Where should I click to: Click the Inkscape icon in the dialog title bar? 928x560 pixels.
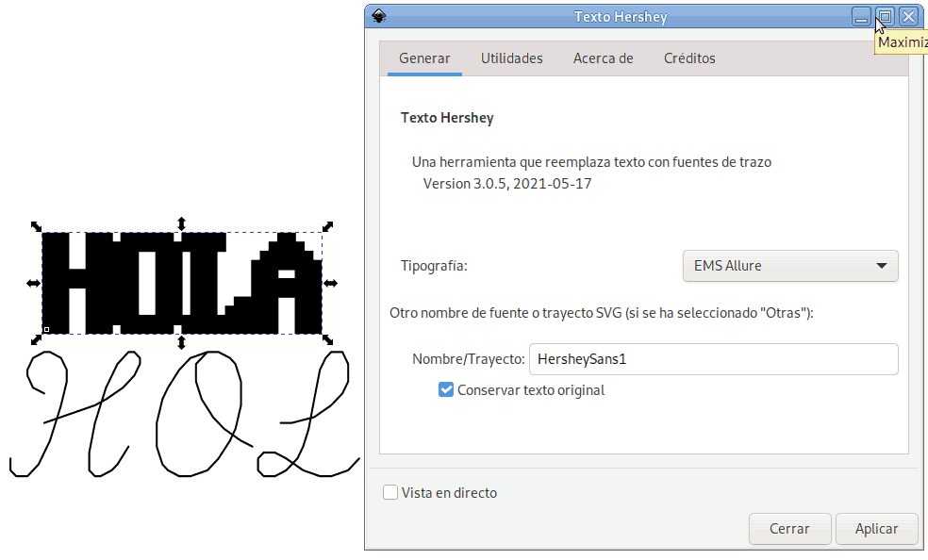pos(379,17)
